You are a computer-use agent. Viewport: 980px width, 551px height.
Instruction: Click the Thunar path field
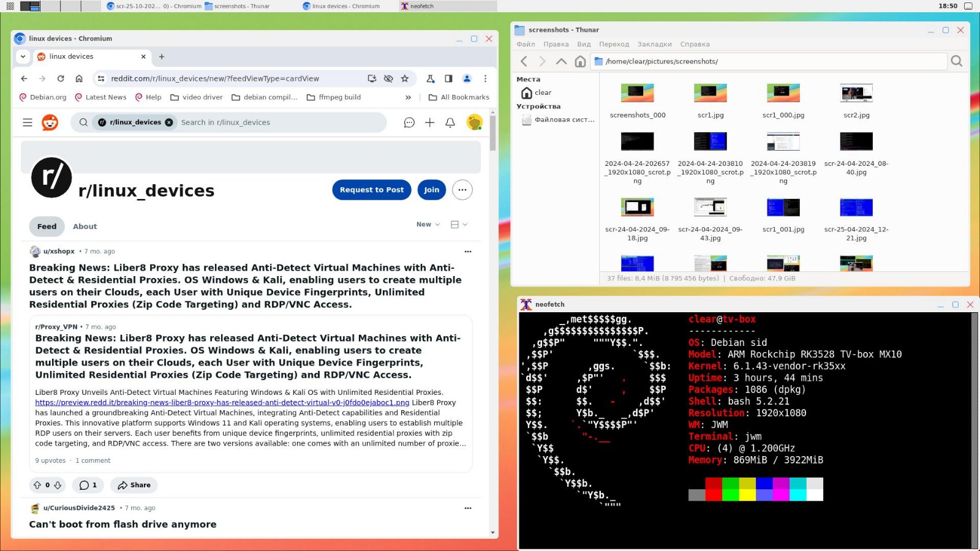770,61
